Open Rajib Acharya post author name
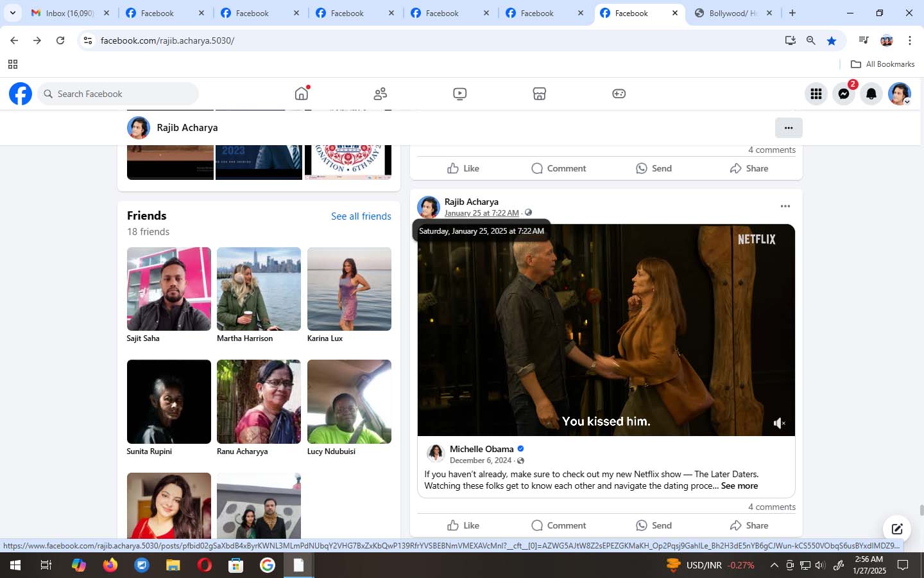This screenshot has width=924, height=578. [x=472, y=202]
